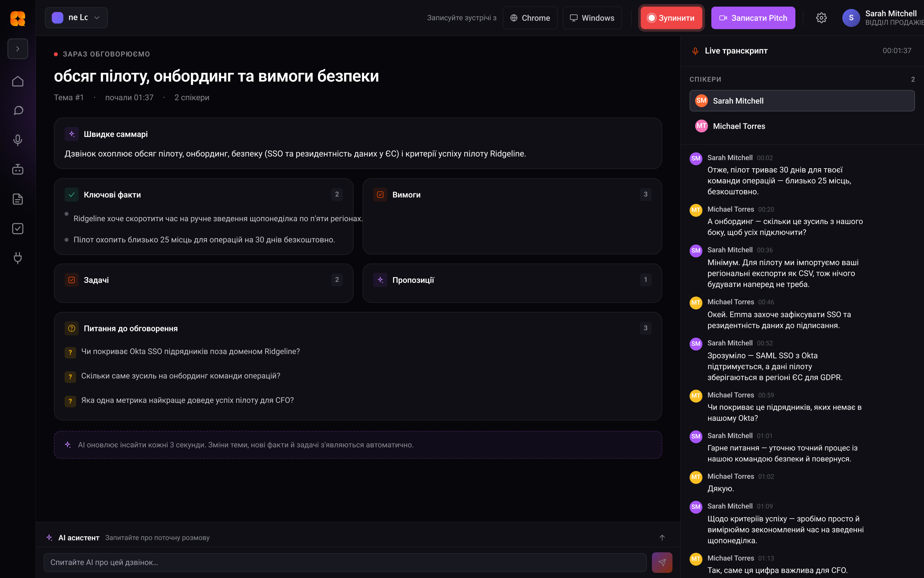Image resolution: width=924 pixels, height=578 pixels.
Task: Click the question icon of Питання до обговорення
Action: (x=72, y=328)
